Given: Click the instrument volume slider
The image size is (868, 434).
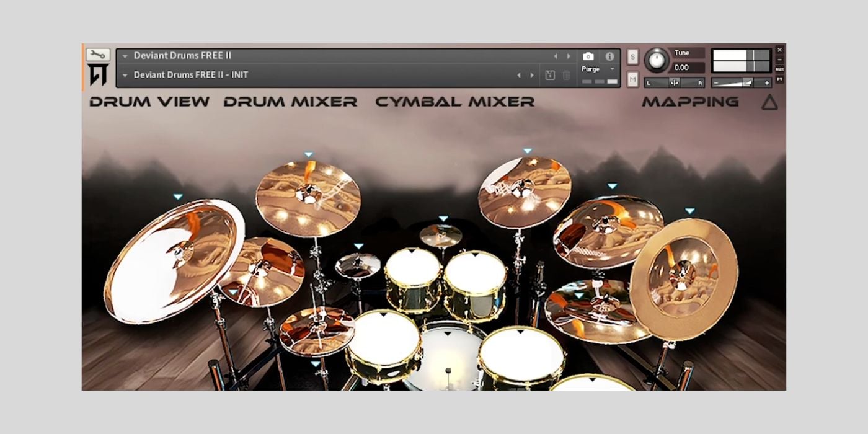Looking at the screenshot, I should click(742, 82).
